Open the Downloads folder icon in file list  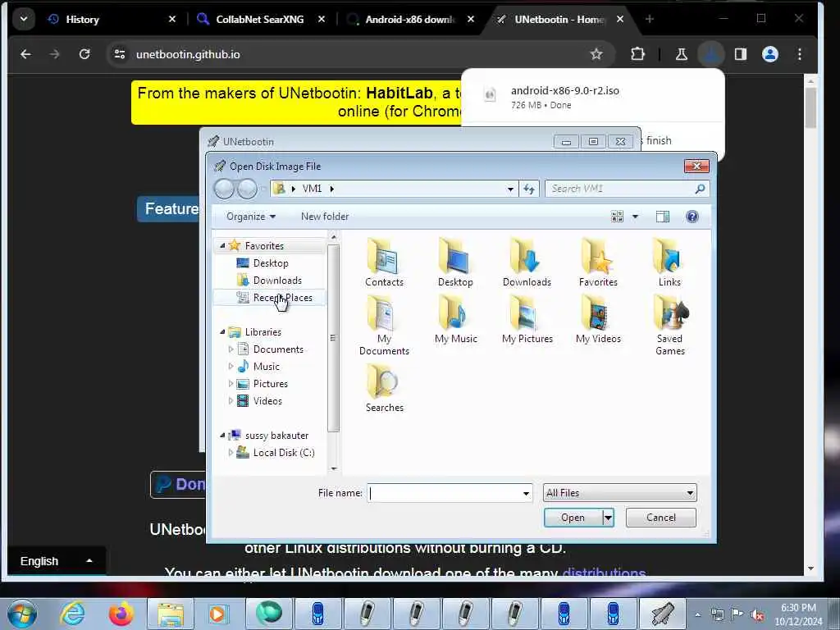point(527,263)
